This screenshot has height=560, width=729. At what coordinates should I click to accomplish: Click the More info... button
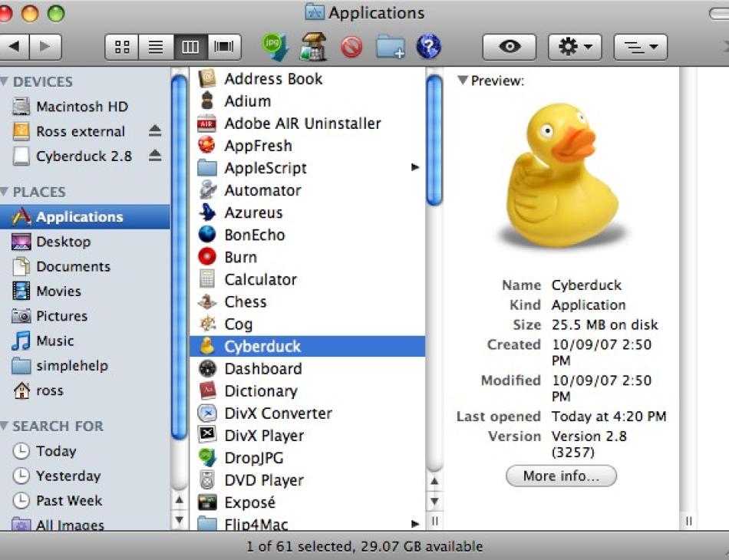561,476
